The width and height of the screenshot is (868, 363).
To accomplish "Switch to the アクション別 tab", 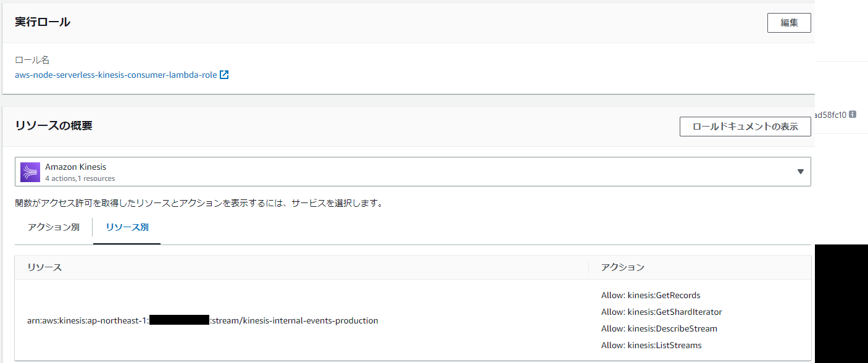I will (54, 227).
